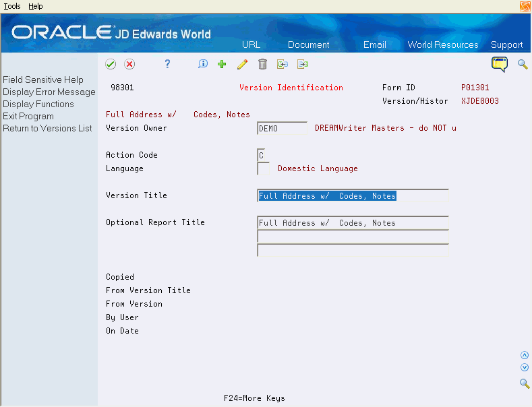Select Display Functions in sidebar

point(38,104)
